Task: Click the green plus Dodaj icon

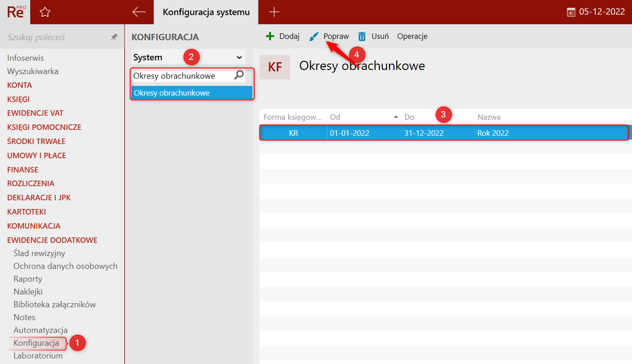Action: pos(270,36)
